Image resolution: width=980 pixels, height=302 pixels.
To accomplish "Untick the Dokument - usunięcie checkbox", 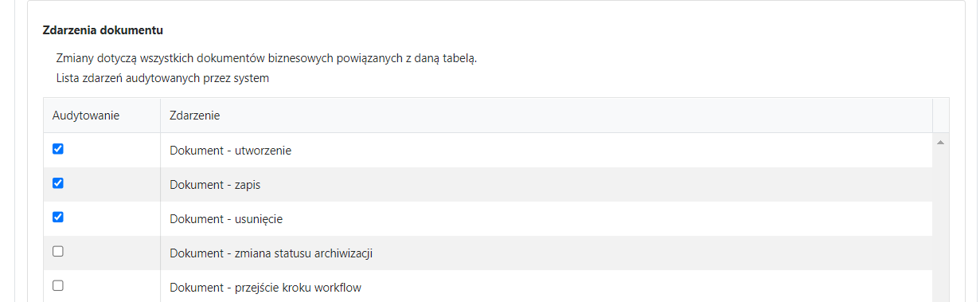I will click(57, 218).
